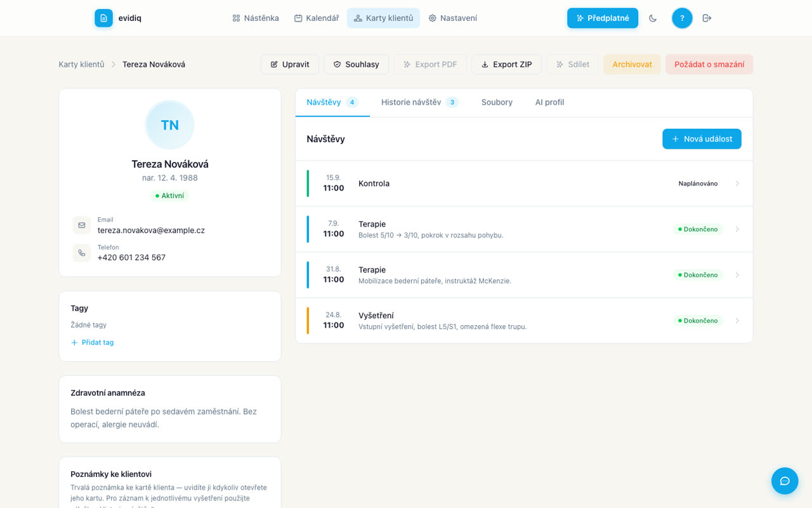
Task: Click the Aktivní status badge
Action: tap(170, 196)
